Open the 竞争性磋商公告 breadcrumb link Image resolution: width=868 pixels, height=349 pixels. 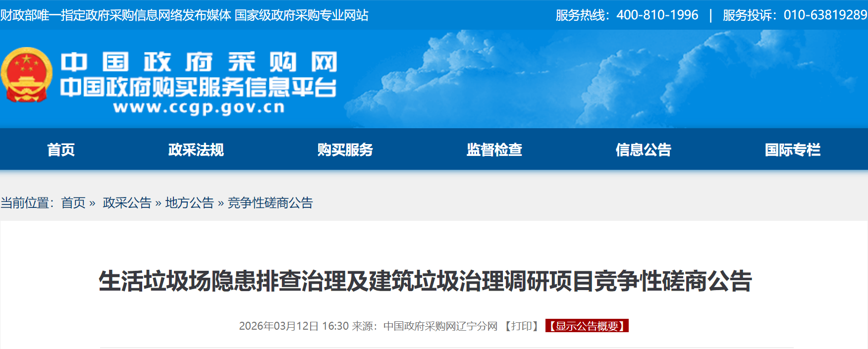coord(270,203)
